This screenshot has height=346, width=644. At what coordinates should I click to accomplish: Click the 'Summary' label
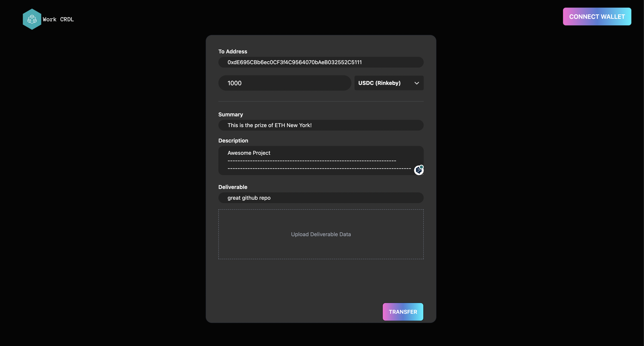(x=230, y=114)
